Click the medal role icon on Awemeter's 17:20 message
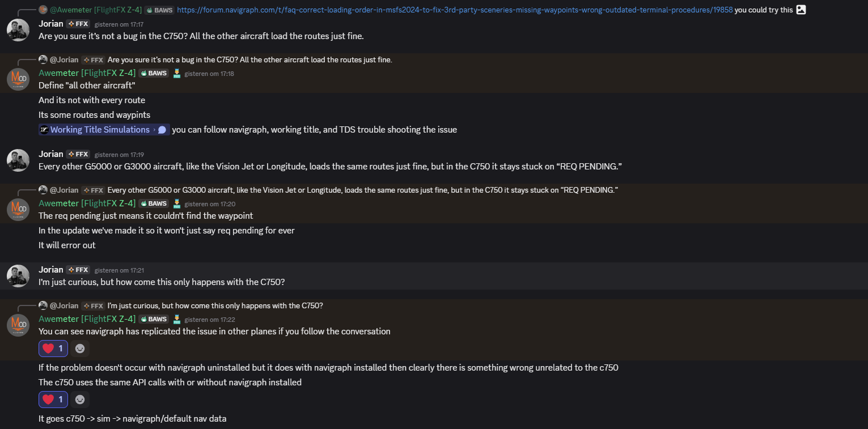Screen dimensions: 868x429 point(176,203)
